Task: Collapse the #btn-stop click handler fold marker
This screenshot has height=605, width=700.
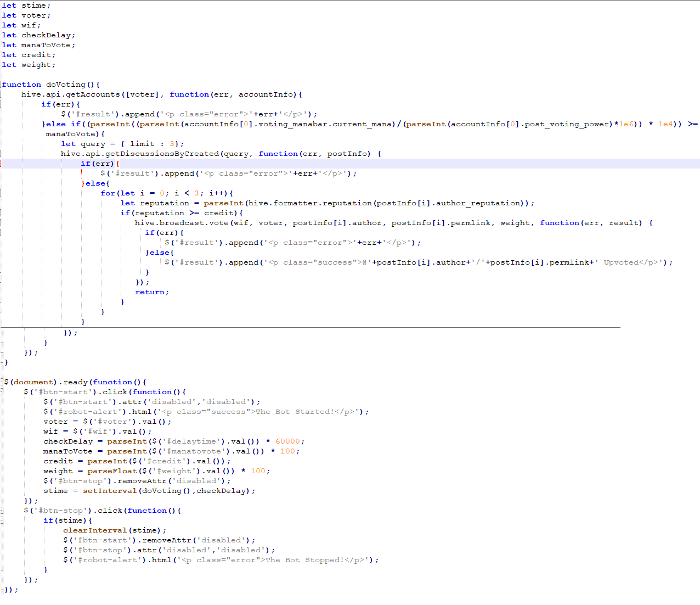Action: [2, 511]
